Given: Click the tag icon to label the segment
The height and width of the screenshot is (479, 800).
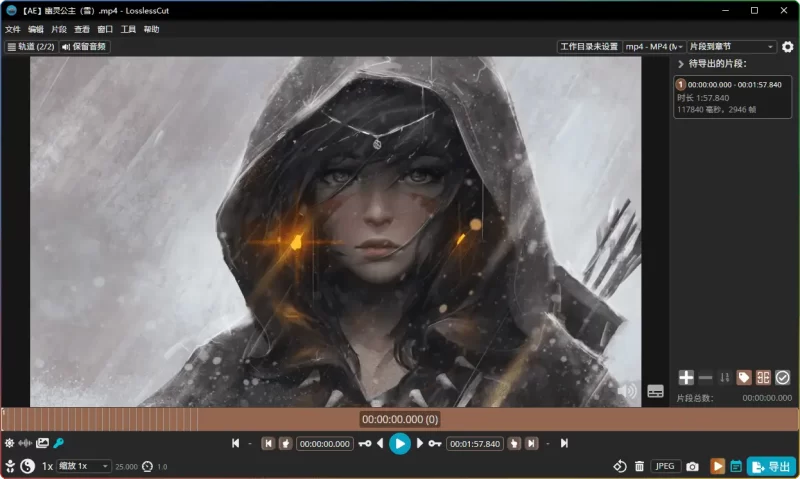Looking at the screenshot, I should [744, 377].
